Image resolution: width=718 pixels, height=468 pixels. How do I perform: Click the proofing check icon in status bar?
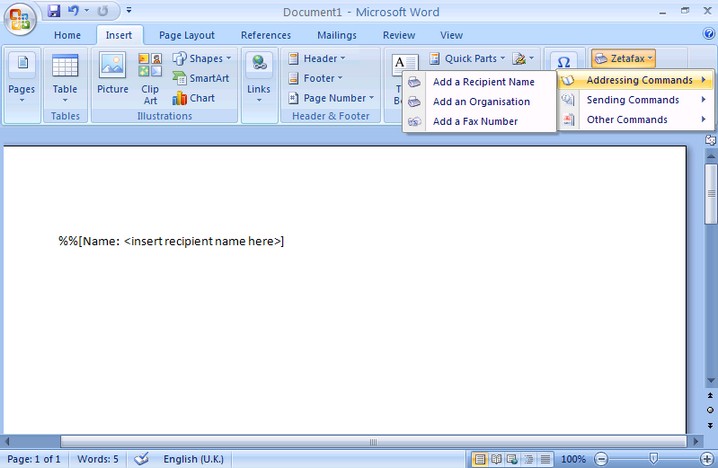(x=141, y=458)
